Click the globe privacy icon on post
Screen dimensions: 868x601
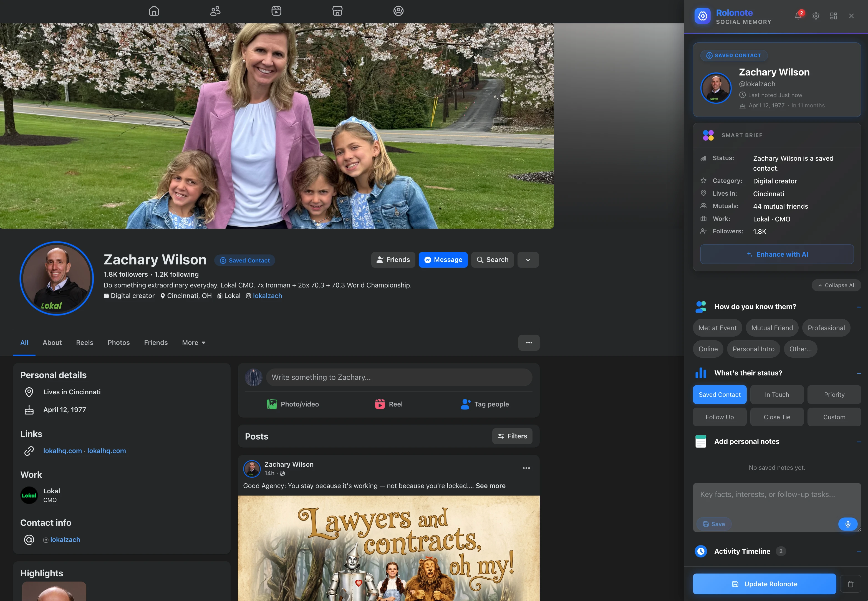(282, 474)
